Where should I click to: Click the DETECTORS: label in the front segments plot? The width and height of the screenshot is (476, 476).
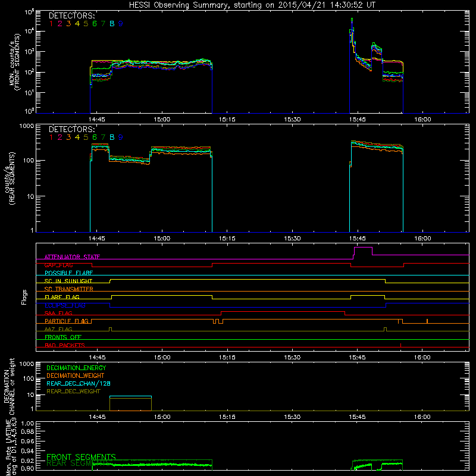coord(71,16)
